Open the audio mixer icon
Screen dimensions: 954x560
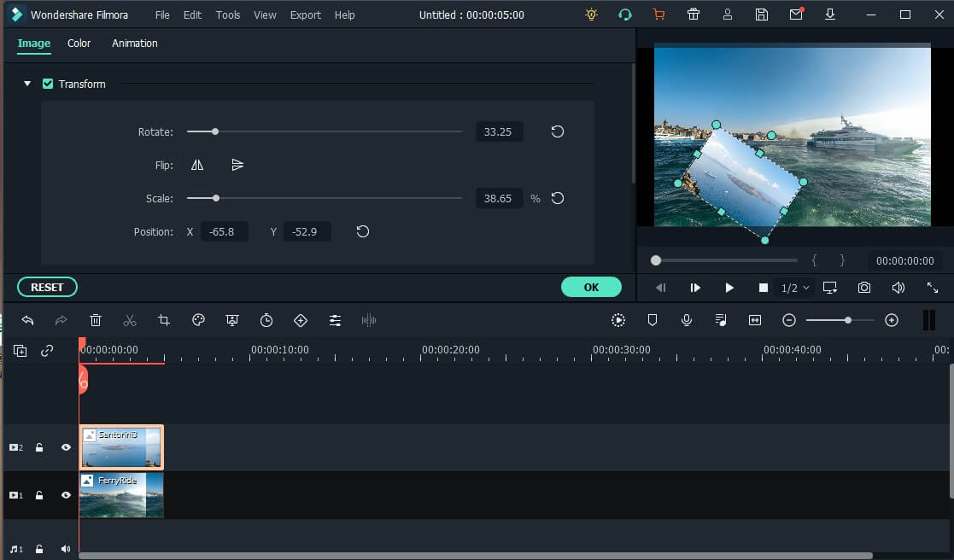point(720,320)
